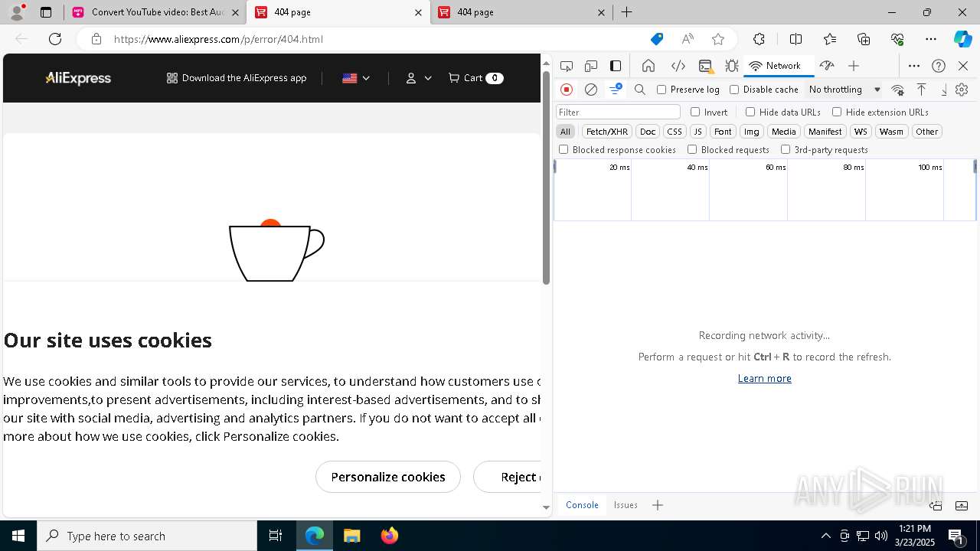Click Edge shopping price tag icon
Viewport: 980px width, 551px height.
point(657,39)
